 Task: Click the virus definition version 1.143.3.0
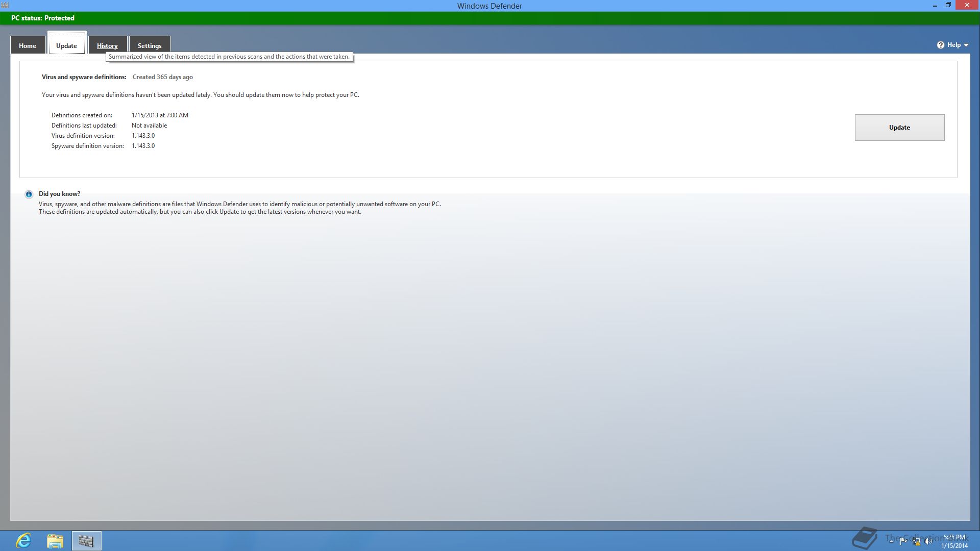point(143,136)
